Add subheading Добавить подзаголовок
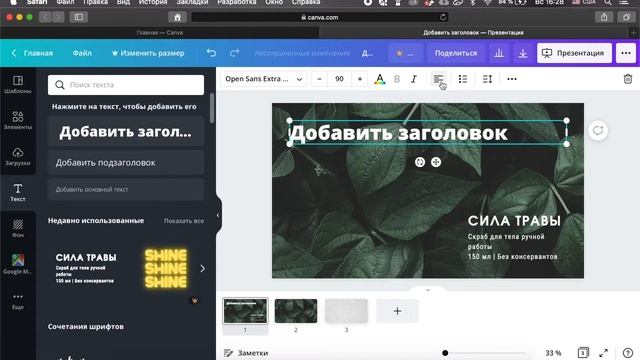Viewport: 640px width, 360px height. pyautogui.click(x=126, y=162)
